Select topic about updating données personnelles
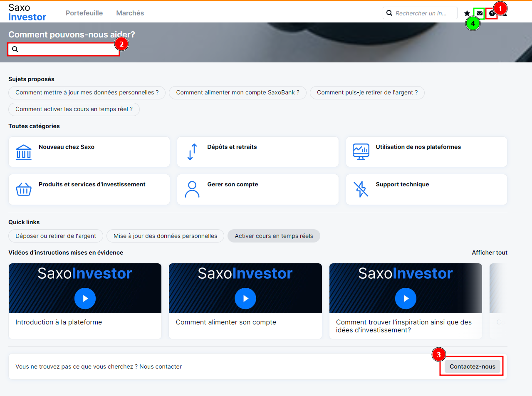Viewport: 532px width, 396px height. pos(87,92)
